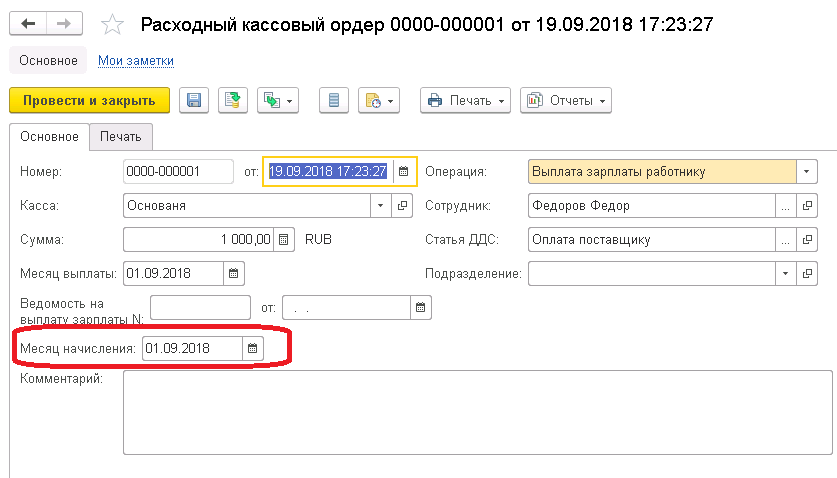
Task: Expand the Касса dropdown list
Action: point(381,206)
